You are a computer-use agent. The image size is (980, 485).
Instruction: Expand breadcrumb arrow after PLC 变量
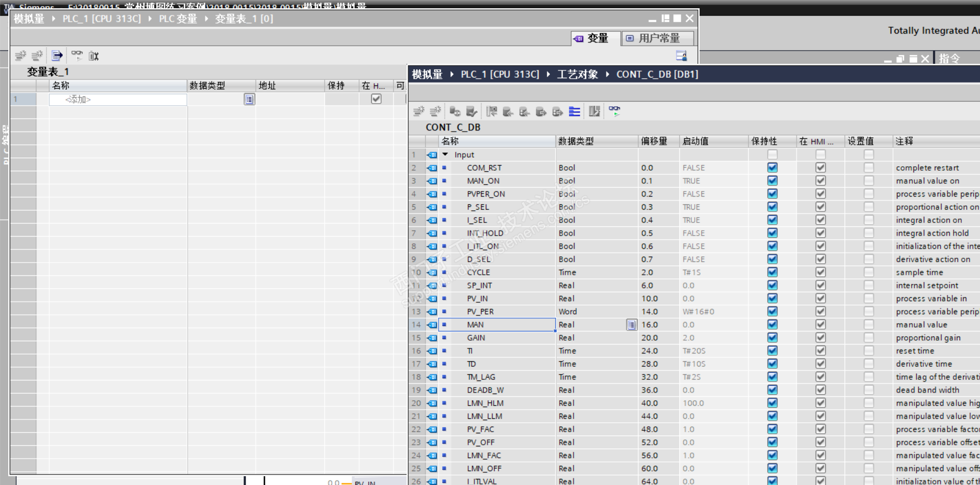point(206,19)
